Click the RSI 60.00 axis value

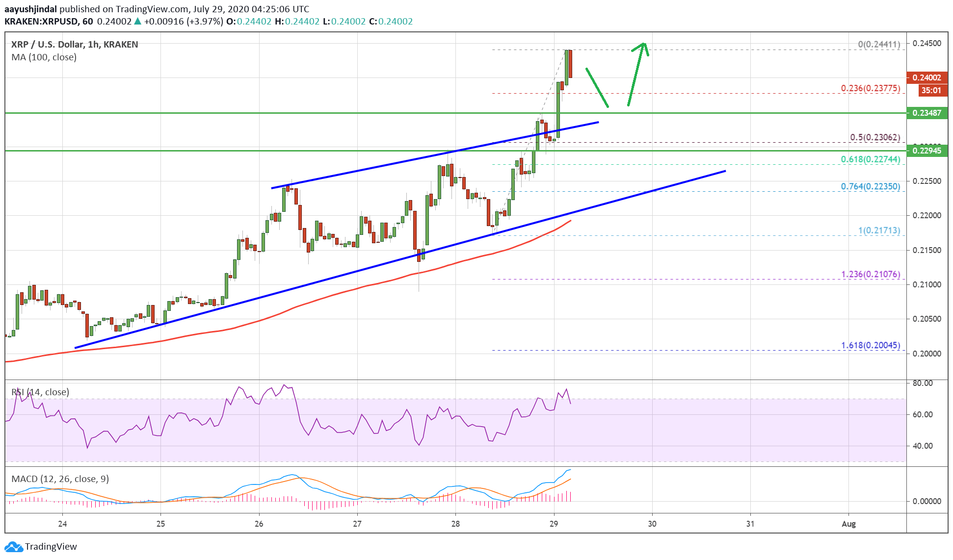click(x=923, y=415)
